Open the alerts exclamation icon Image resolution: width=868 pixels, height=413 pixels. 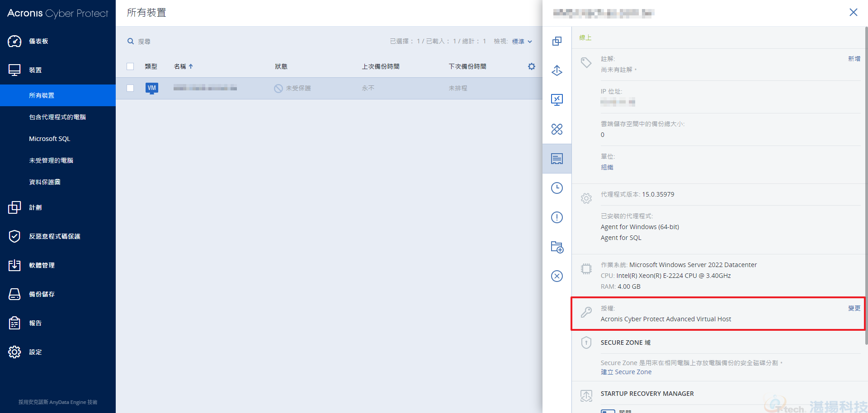(557, 217)
